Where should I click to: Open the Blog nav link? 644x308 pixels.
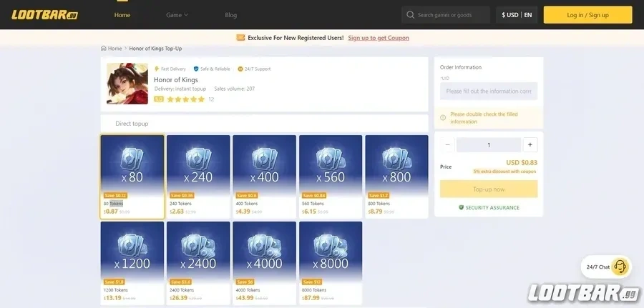231,15
